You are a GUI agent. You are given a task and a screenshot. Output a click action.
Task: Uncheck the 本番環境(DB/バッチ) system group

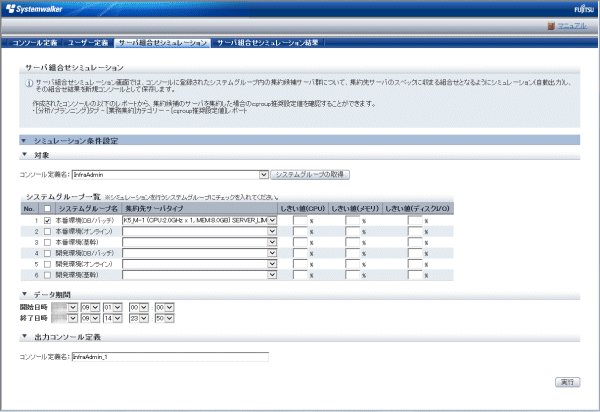point(47,219)
